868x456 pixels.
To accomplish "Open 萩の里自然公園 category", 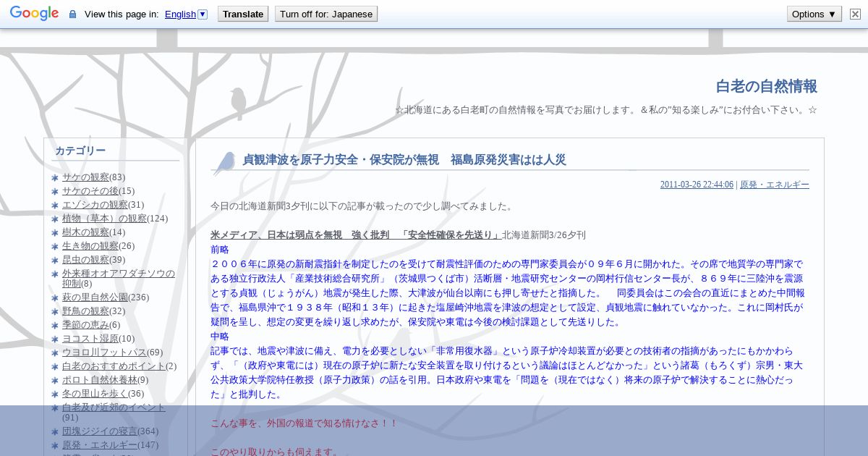I will tap(95, 297).
